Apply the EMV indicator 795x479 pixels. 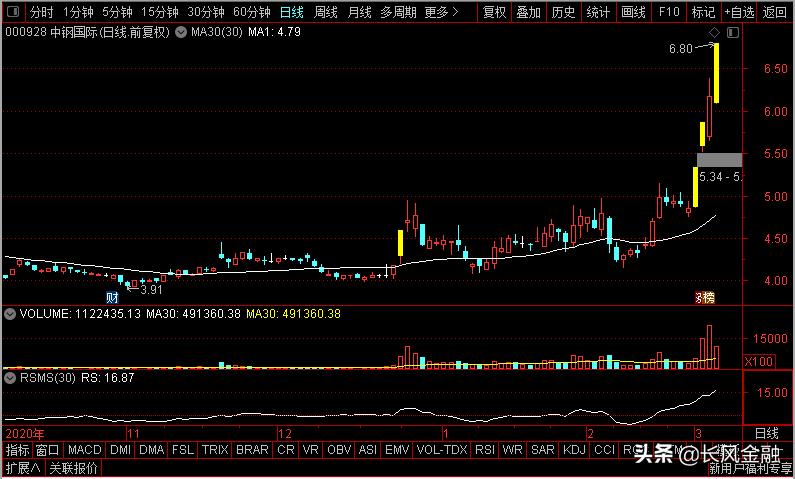click(397, 450)
